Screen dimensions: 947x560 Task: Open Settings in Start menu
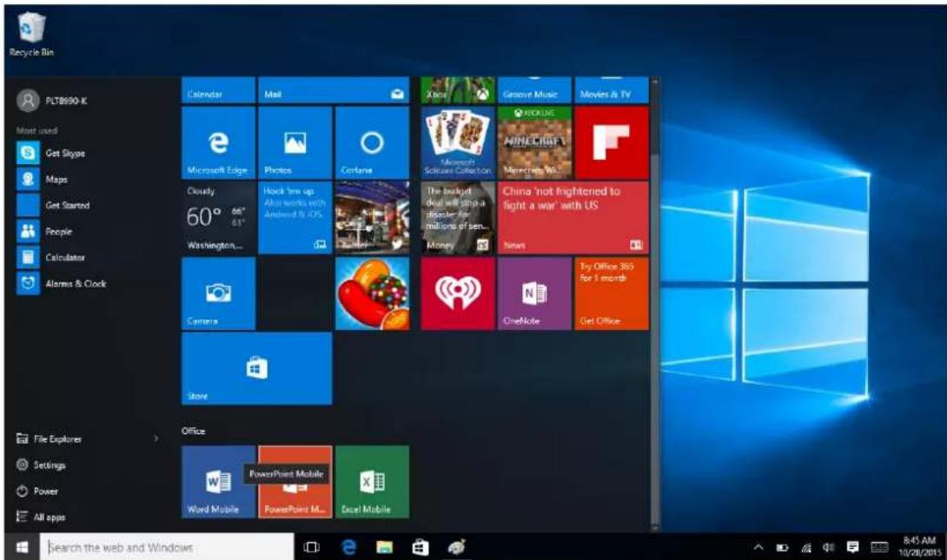point(41,464)
